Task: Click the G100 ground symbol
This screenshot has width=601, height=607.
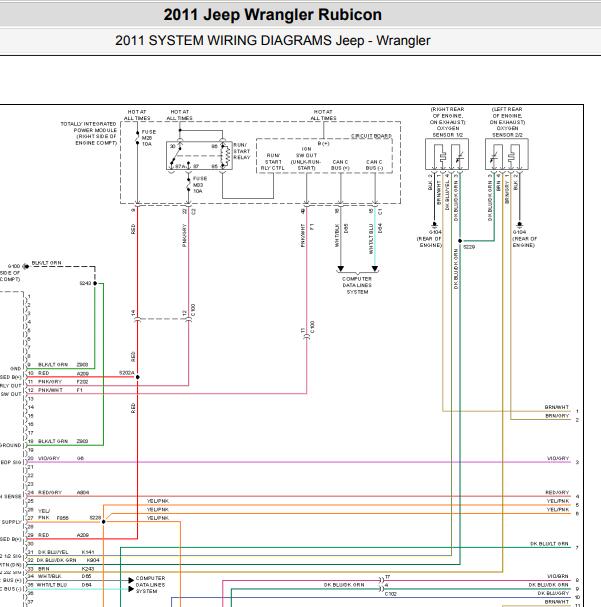Action: [26, 266]
